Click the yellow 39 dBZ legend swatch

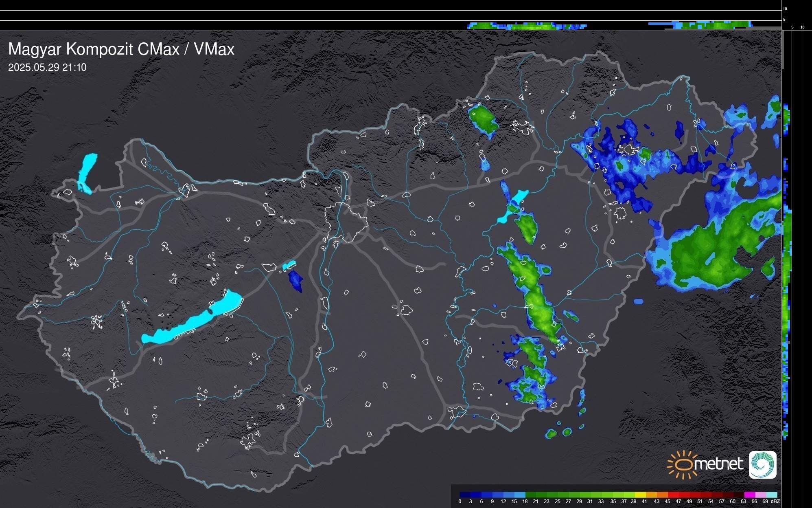[x=640, y=495]
